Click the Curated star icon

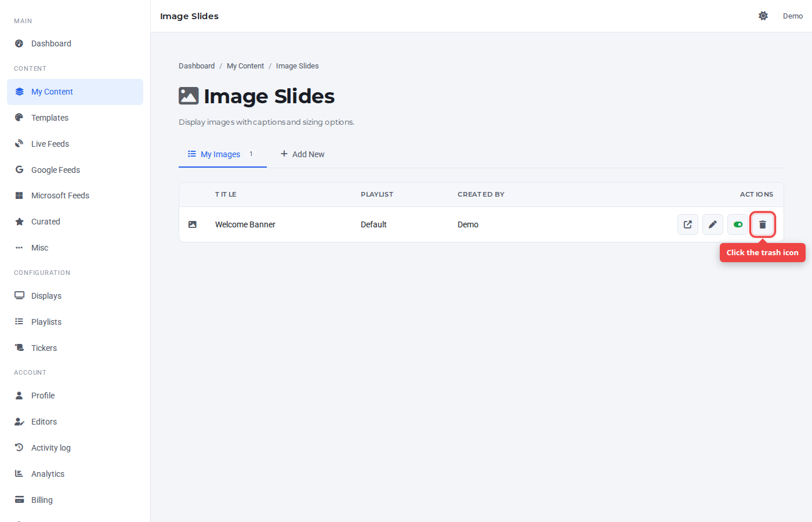click(19, 222)
